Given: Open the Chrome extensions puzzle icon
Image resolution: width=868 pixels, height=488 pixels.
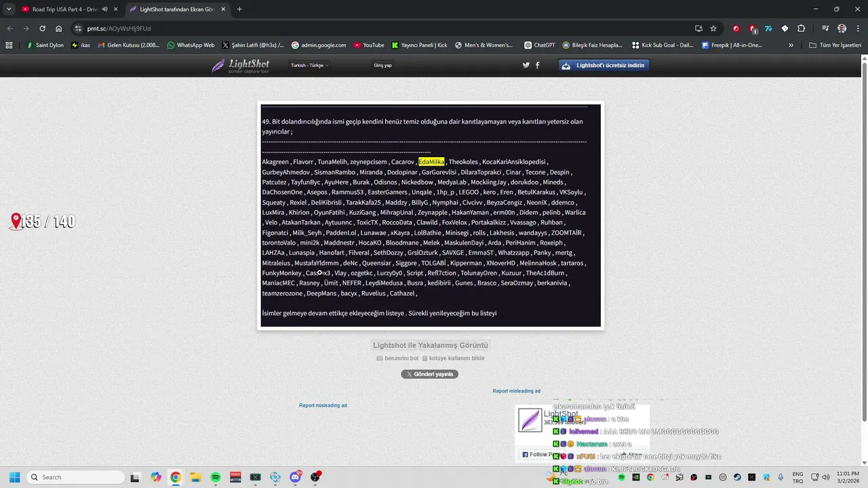Looking at the screenshot, I should coord(801,28).
